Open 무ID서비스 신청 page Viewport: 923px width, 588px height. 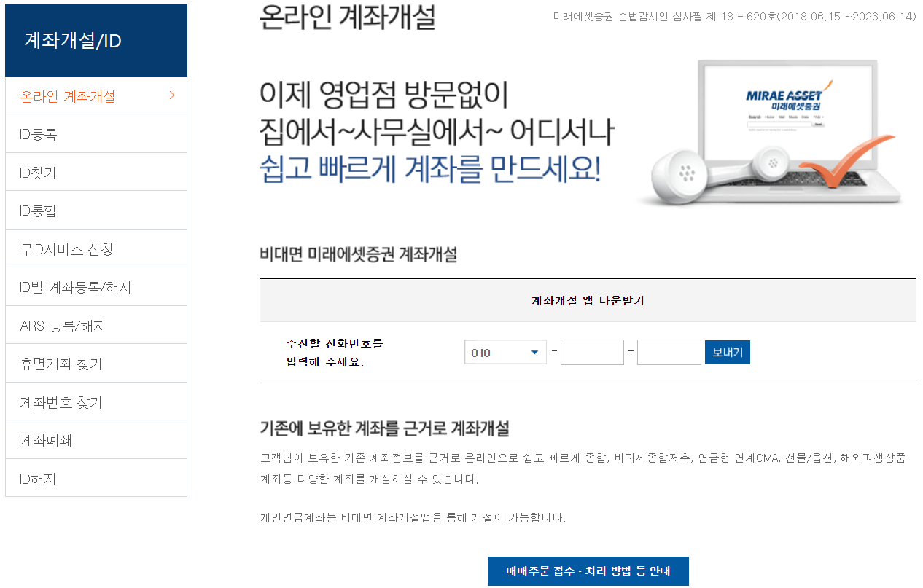(x=96, y=249)
